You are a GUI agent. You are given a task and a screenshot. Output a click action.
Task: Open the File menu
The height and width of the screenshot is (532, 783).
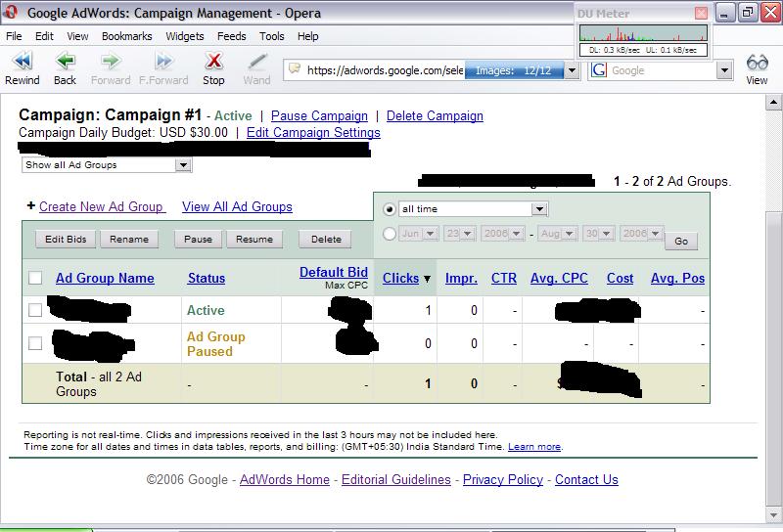[14, 36]
